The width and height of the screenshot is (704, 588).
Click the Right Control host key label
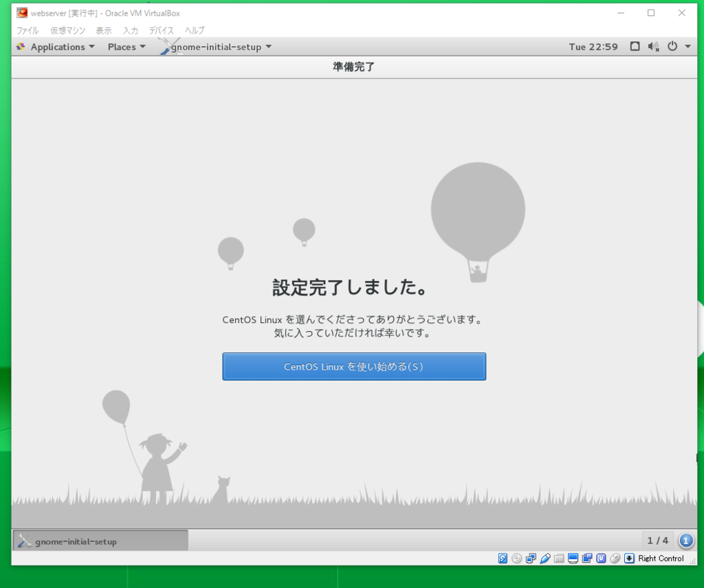(661, 558)
